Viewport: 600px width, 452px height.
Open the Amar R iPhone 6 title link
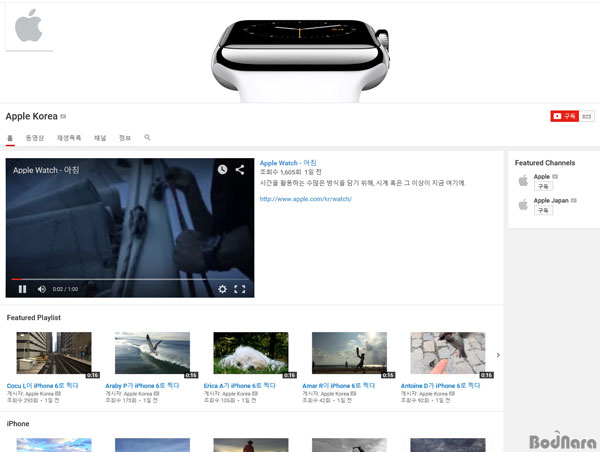(x=339, y=385)
